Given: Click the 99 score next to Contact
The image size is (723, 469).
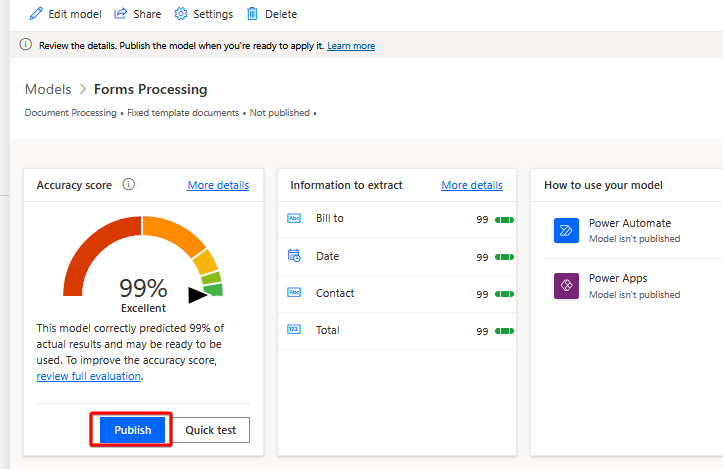Looking at the screenshot, I should pos(482,294).
